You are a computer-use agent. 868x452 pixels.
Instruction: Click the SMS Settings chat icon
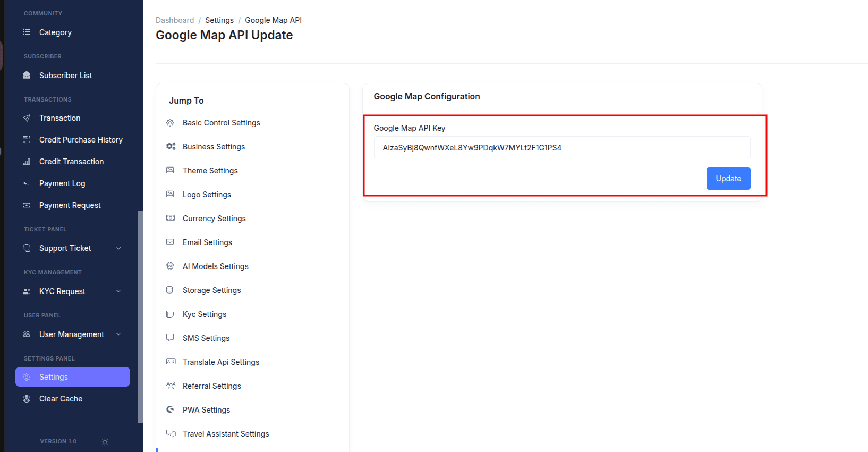[170, 338]
